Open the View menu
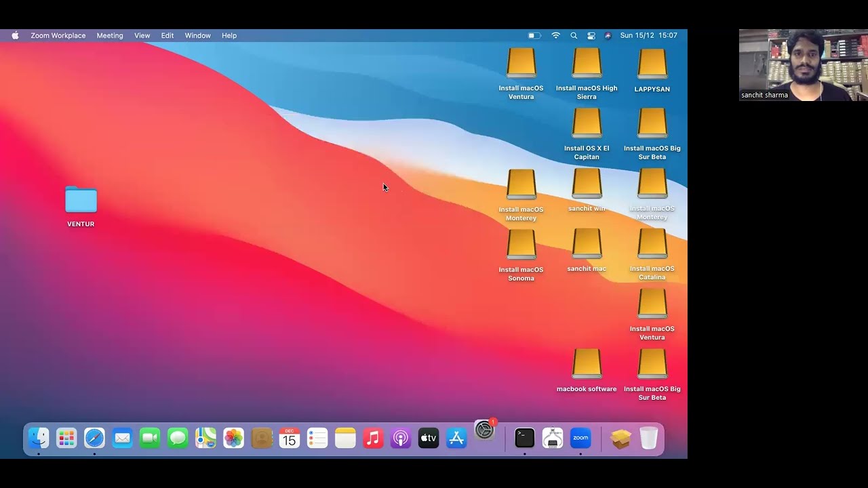Screen dimensions: 868x488 142,35
